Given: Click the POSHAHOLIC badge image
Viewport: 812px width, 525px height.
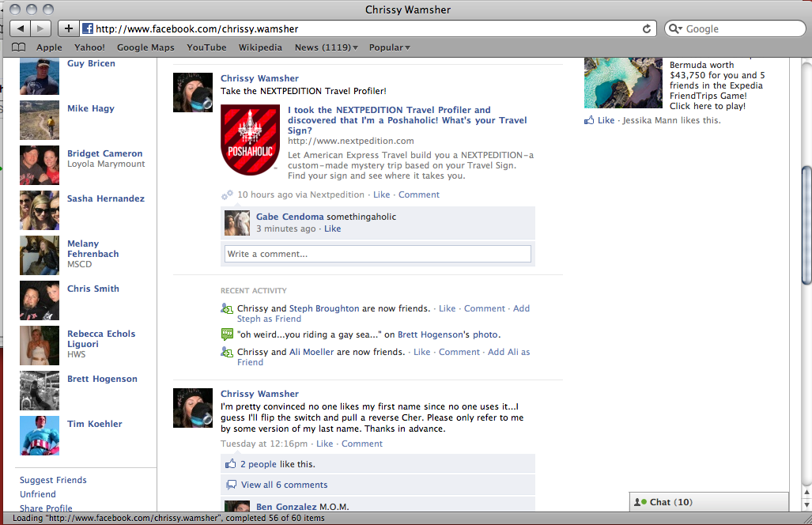Looking at the screenshot, I should (x=250, y=140).
